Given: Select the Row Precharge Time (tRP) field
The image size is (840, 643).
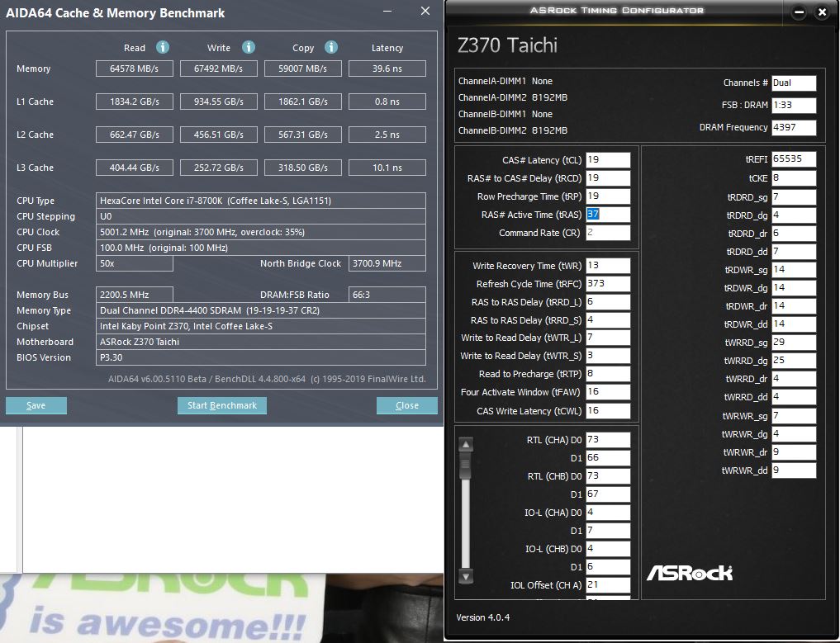Looking at the screenshot, I should 608,196.
